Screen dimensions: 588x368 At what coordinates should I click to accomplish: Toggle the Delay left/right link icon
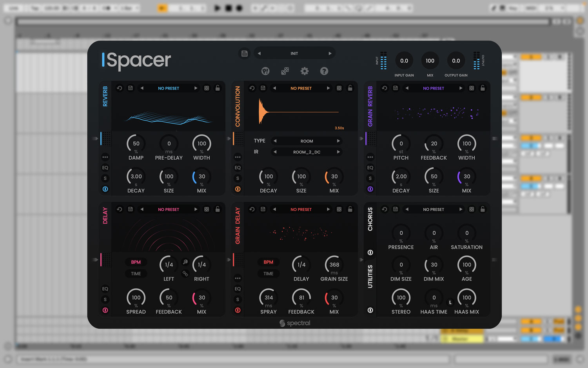point(185,273)
